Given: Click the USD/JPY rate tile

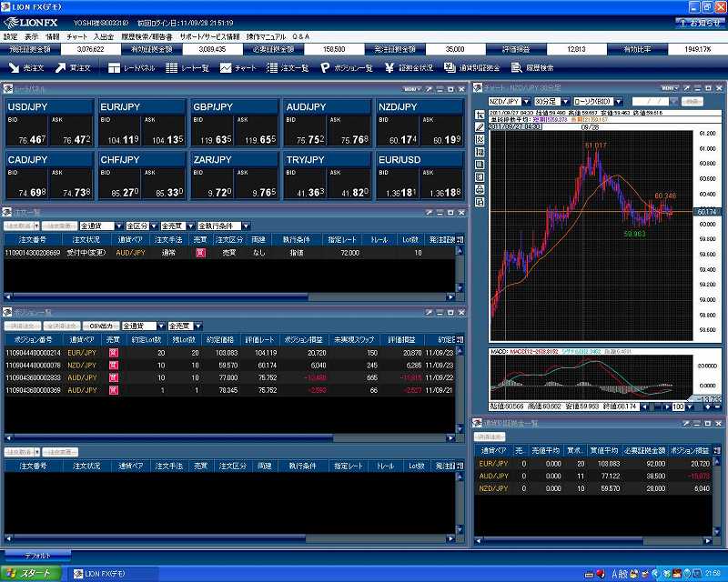Looking at the screenshot, I should (x=49, y=123).
